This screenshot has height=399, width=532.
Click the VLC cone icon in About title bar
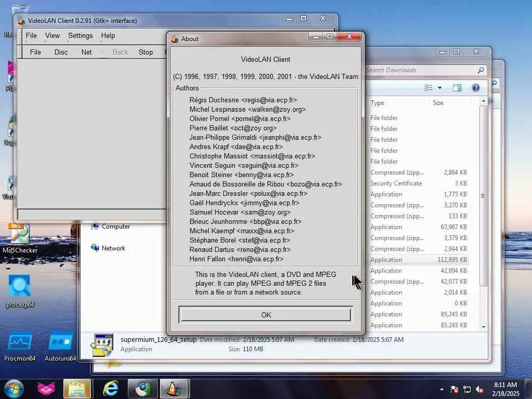(x=175, y=39)
